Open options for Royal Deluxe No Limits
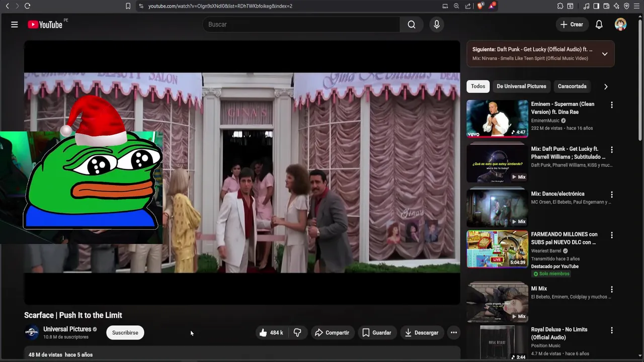The width and height of the screenshot is (644, 362). click(x=612, y=330)
